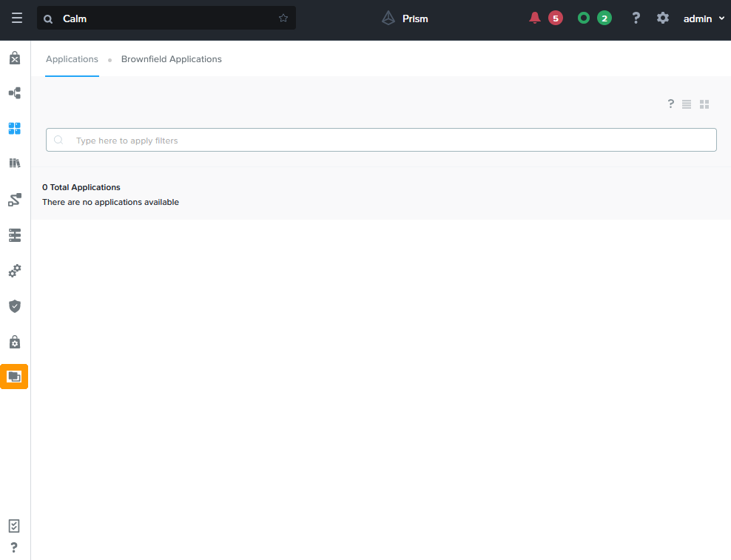This screenshot has height=560, width=731.
Task: Toggle favorite star in Calm search bar
Action: pos(283,18)
